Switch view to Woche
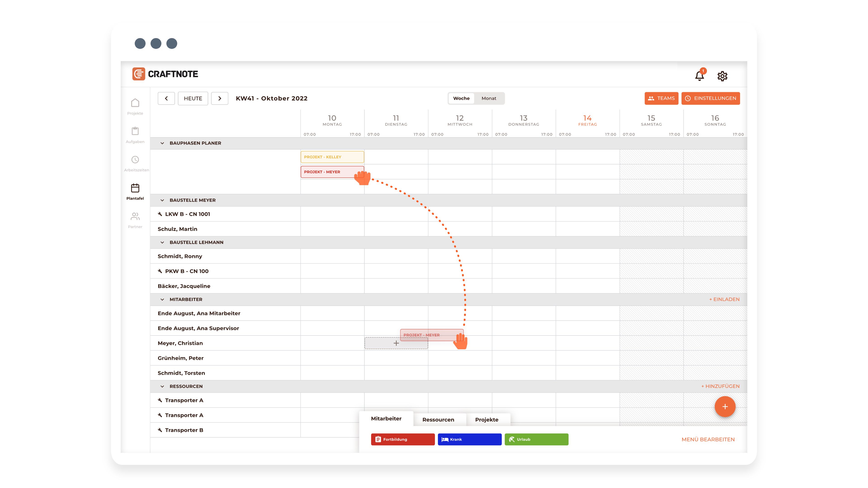Screen dimensions: 868x488 click(461, 98)
